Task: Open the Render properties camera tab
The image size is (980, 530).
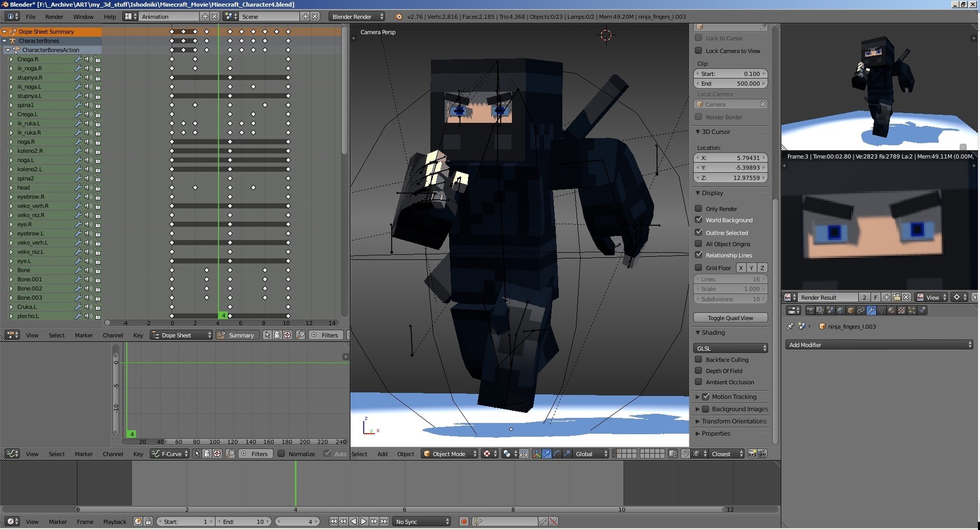Action: (x=810, y=310)
